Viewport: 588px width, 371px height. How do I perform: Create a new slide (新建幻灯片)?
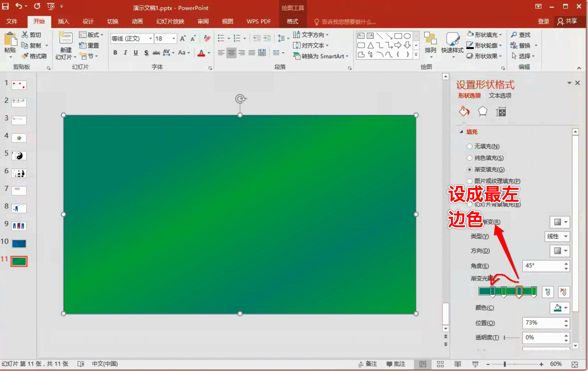coord(66,46)
